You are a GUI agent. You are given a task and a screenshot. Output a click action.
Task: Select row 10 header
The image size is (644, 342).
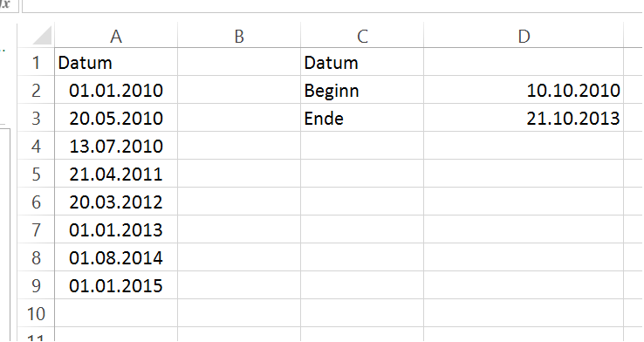pos(36,314)
